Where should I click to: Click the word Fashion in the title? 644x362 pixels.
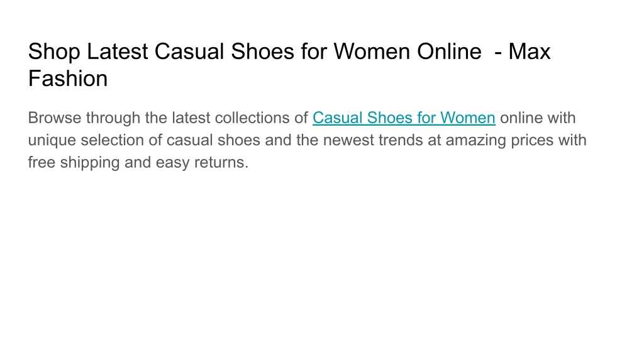click(68, 79)
